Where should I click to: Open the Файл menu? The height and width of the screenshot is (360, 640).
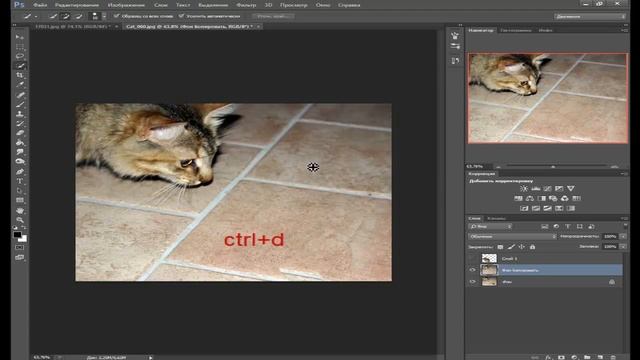(x=40, y=5)
